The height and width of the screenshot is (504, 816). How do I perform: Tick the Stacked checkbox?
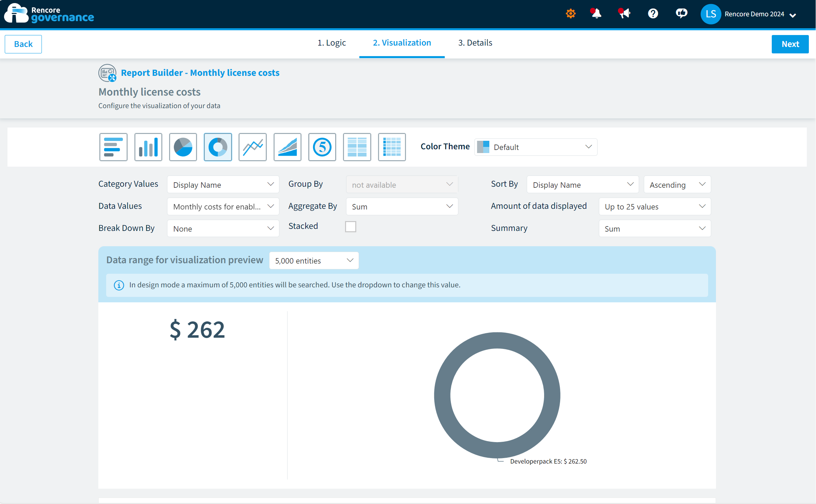350,226
